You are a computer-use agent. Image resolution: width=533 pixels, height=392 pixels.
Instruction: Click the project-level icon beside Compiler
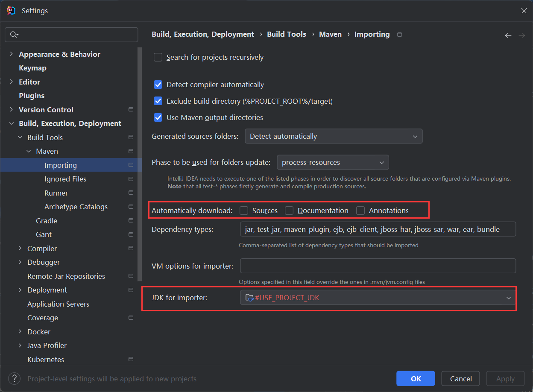(x=131, y=249)
